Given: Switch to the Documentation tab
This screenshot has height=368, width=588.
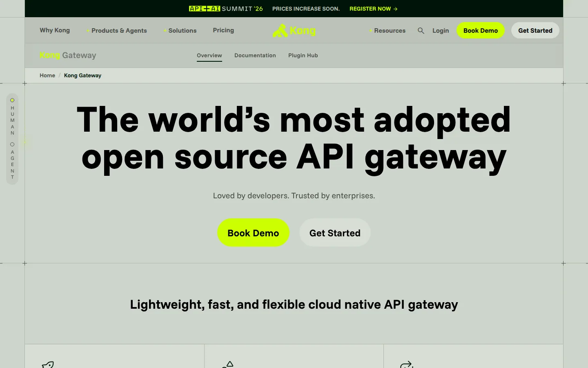Looking at the screenshot, I should (255, 56).
